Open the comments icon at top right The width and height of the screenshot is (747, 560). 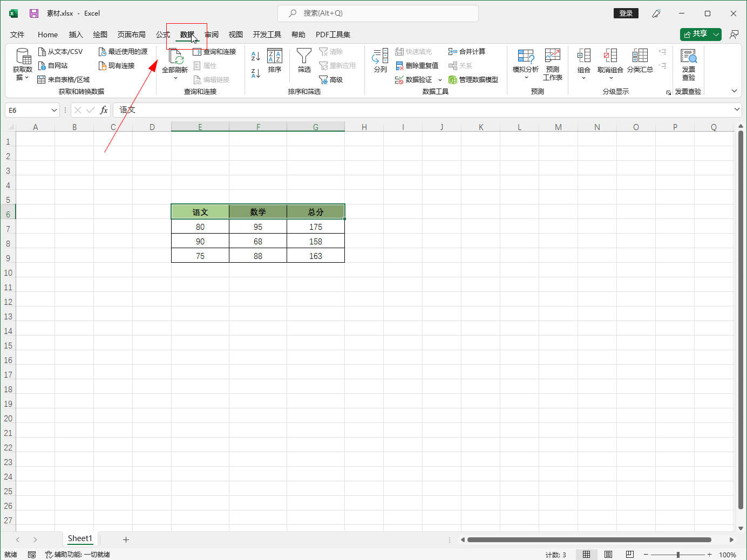tap(734, 35)
